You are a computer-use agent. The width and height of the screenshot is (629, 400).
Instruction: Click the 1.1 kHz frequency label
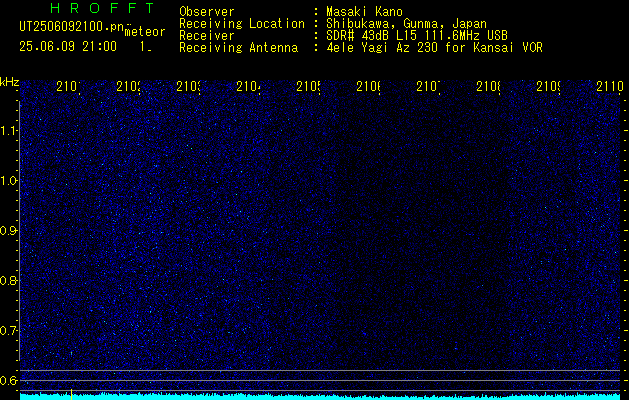click(x=8, y=130)
